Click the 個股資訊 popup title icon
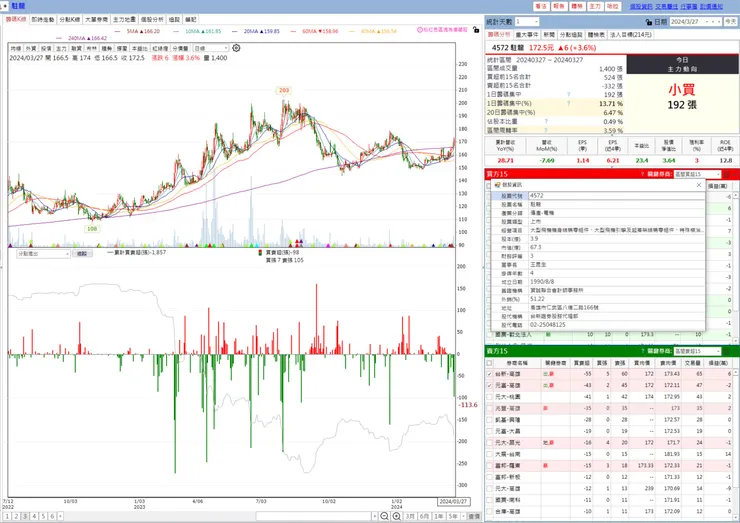The image size is (740, 523). click(x=497, y=185)
